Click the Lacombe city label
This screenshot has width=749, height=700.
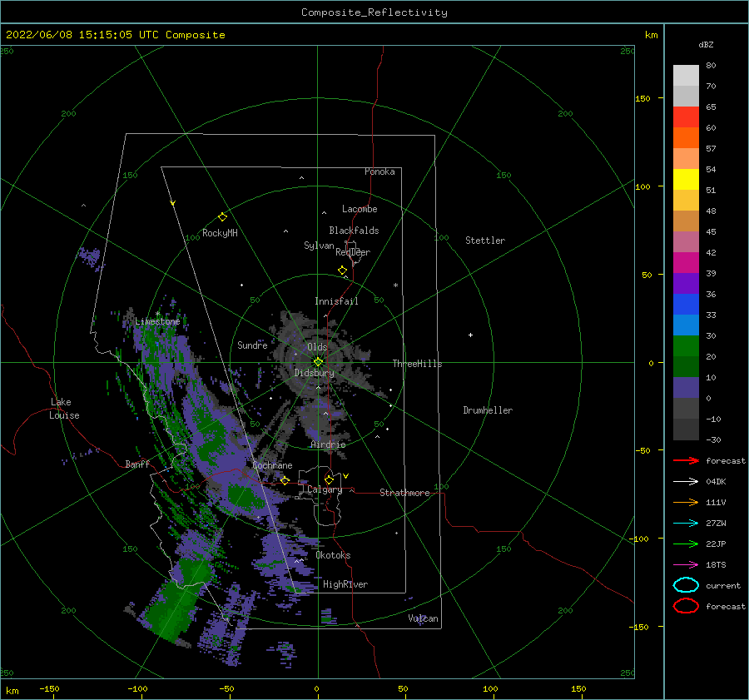(360, 209)
